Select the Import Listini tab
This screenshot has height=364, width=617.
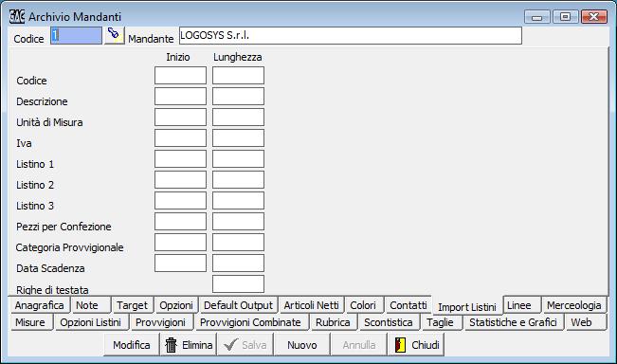click(467, 306)
